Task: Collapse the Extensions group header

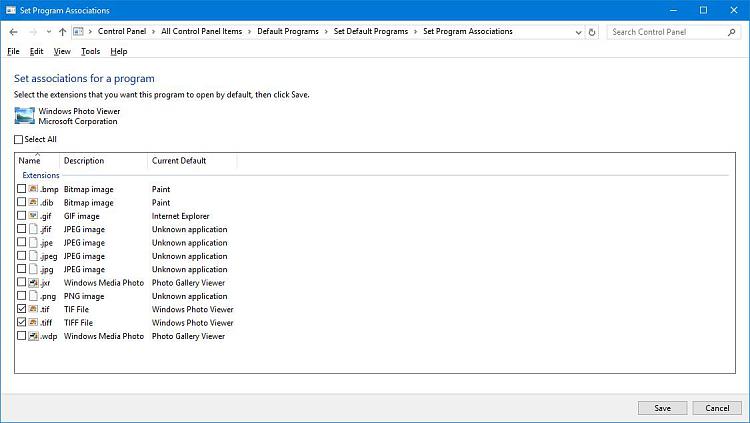Action: [41, 175]
